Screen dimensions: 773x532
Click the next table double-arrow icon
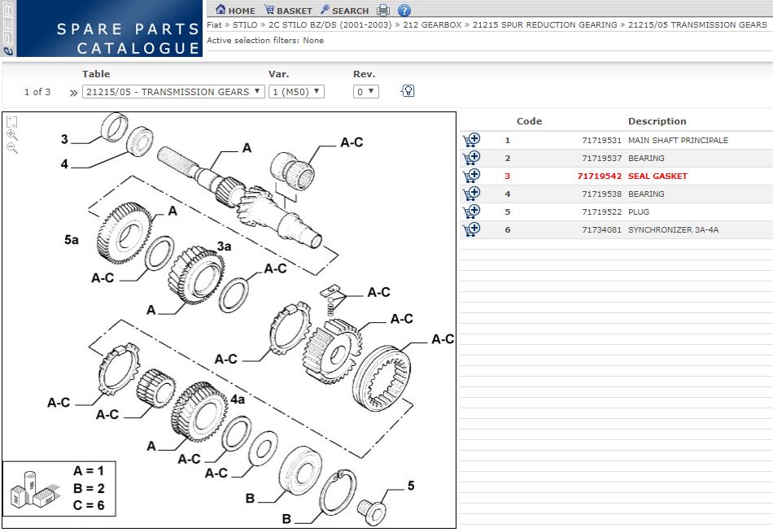(73, 93)
